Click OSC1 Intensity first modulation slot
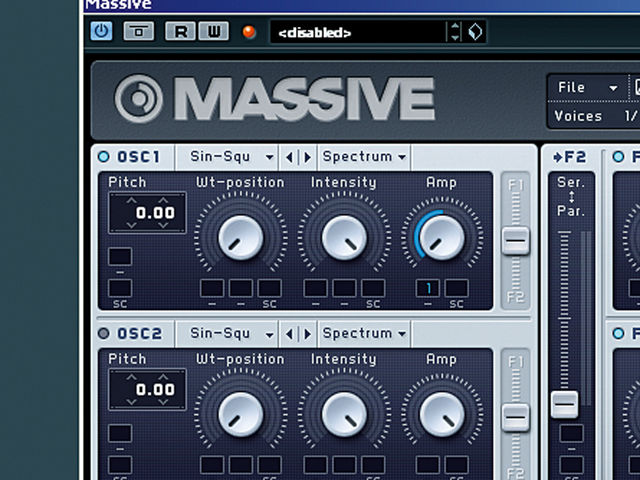This screenshot has height=480, width=640. (316, 288)
